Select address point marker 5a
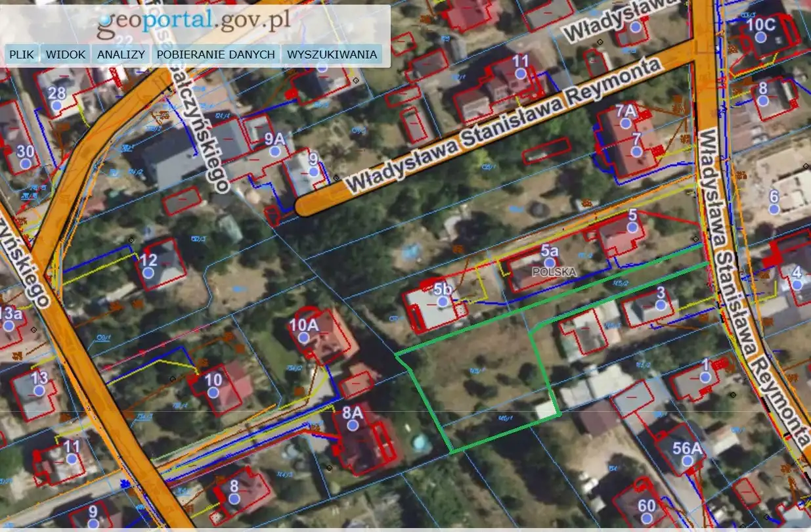 [549, 263]
